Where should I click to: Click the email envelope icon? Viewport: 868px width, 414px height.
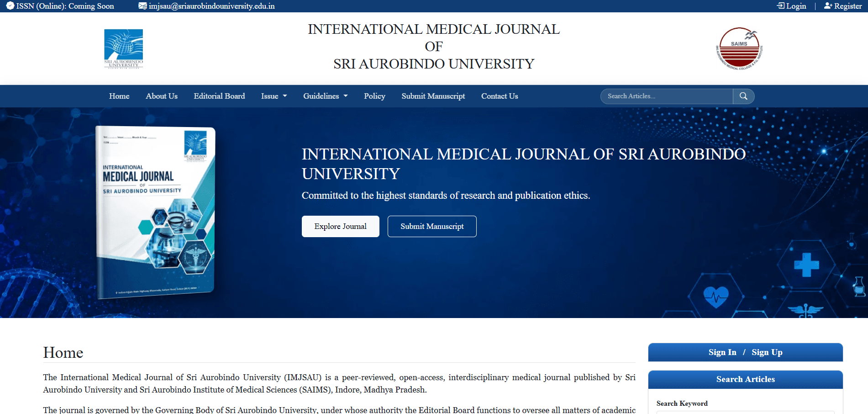(142, 6)
